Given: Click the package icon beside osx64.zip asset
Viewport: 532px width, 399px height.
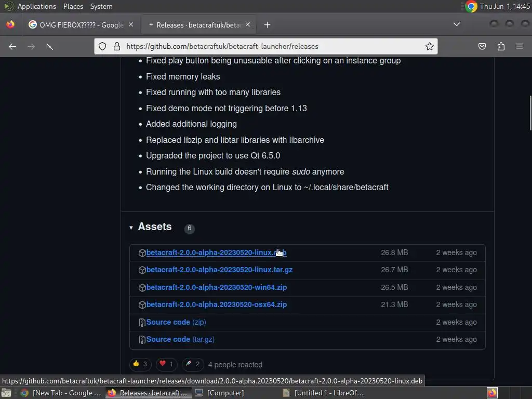Looking at the screenshot, I should [x=142, y=304].
